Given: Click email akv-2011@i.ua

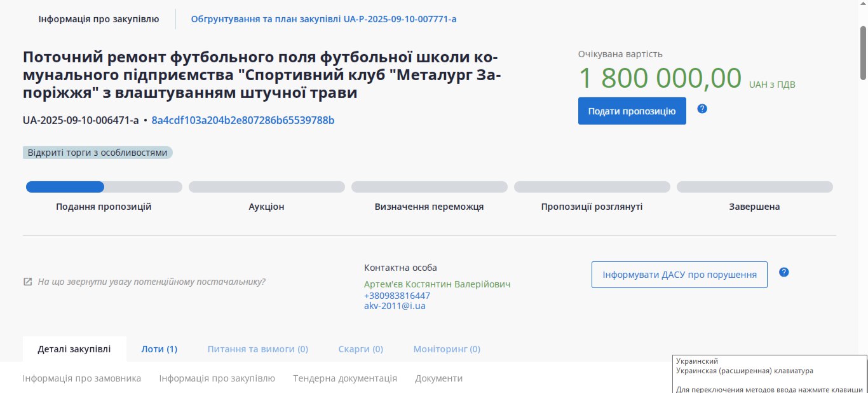Looking at the screenshot, I should point(395,306).
